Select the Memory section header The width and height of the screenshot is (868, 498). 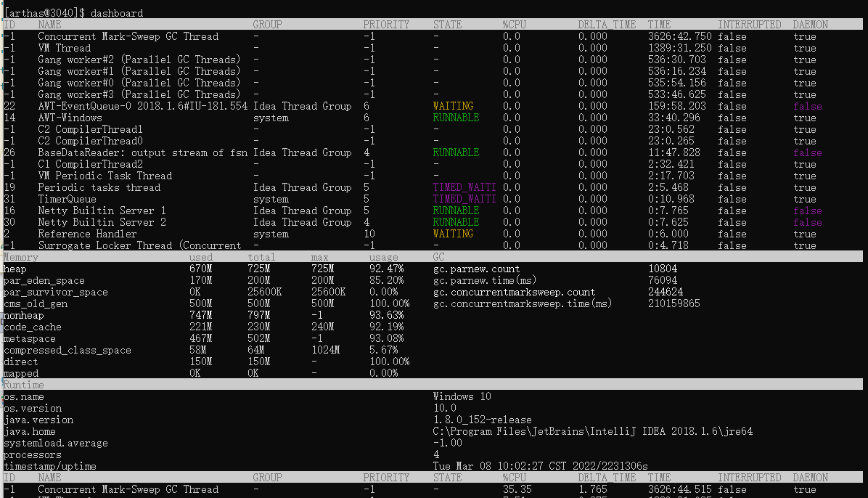[x=20, y=256]
